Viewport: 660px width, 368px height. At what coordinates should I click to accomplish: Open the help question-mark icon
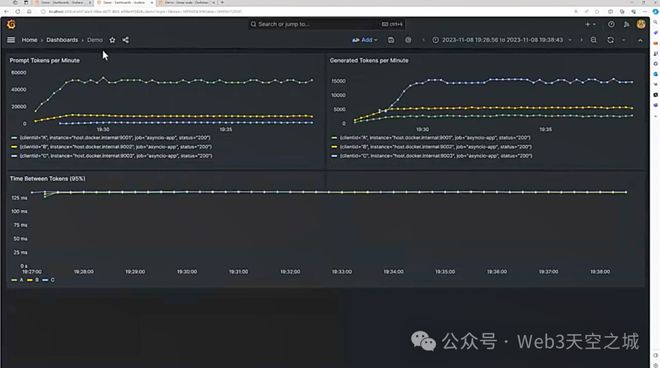click(x=611, y=24)
